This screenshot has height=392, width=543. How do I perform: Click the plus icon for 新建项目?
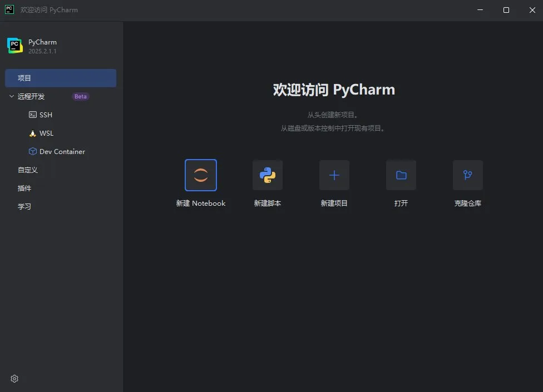coord(334,175)
